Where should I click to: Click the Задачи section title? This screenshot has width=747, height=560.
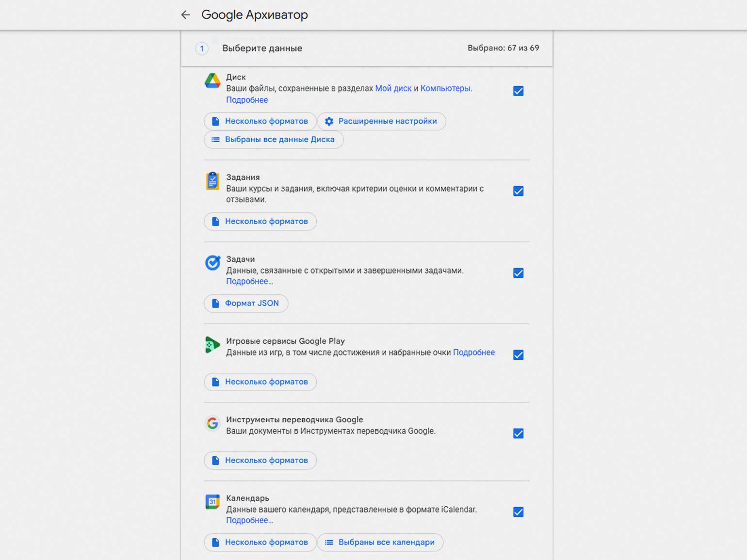pyautogui.click(x=240, y=259)
